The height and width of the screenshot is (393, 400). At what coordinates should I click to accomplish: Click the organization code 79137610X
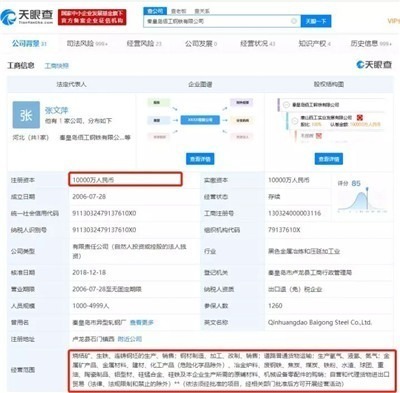[x=284, y=230]
